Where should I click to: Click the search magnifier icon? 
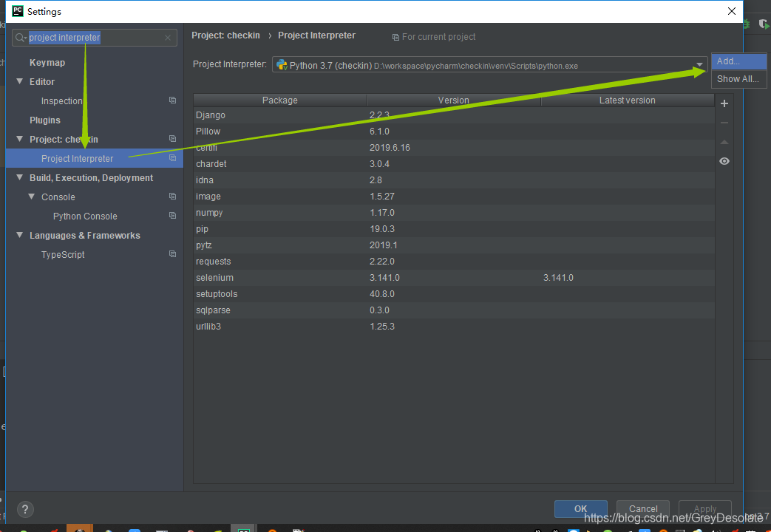click(21, 38)
